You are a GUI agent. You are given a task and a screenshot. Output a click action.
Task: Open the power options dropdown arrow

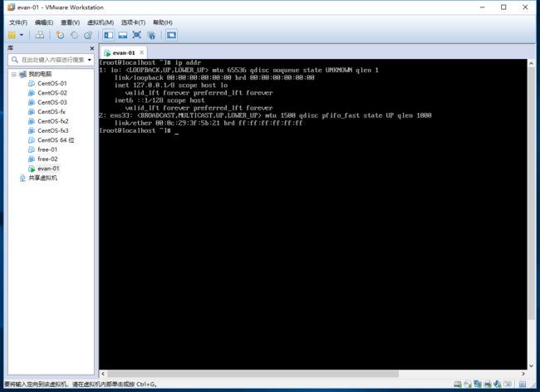coord(22,35)
